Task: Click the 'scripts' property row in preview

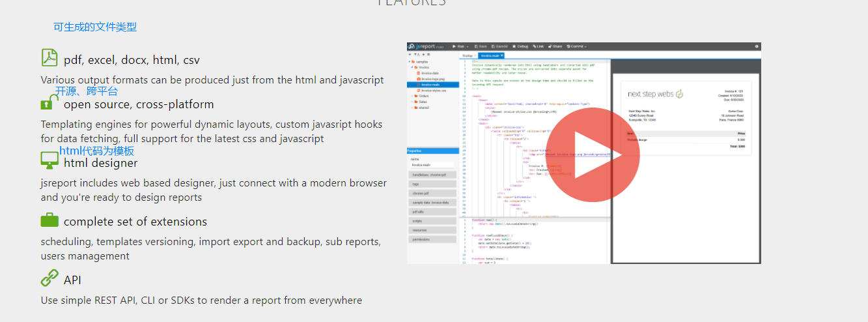Action: pyautogui.click(x=433, y=221)
